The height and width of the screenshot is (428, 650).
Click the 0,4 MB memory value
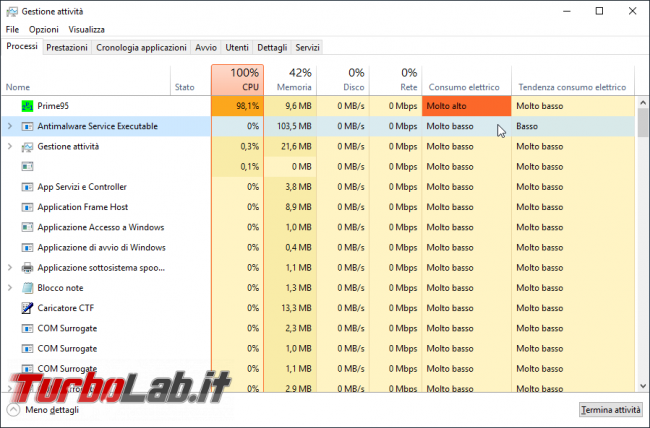click(x=298, y=248)
